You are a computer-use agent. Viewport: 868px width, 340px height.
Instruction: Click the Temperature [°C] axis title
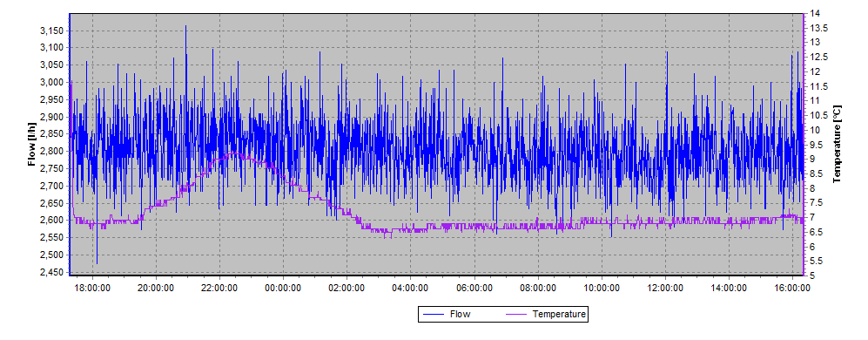837,144
